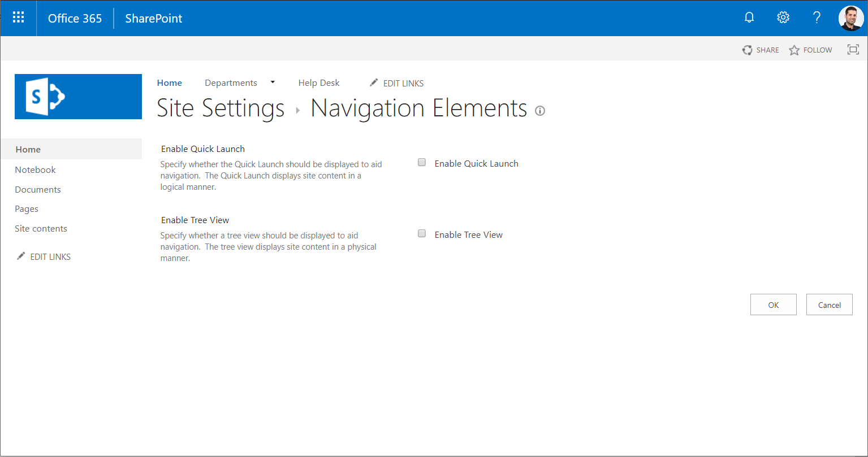Click the OK button
The image size is (868, 457).
coord(773,304)
